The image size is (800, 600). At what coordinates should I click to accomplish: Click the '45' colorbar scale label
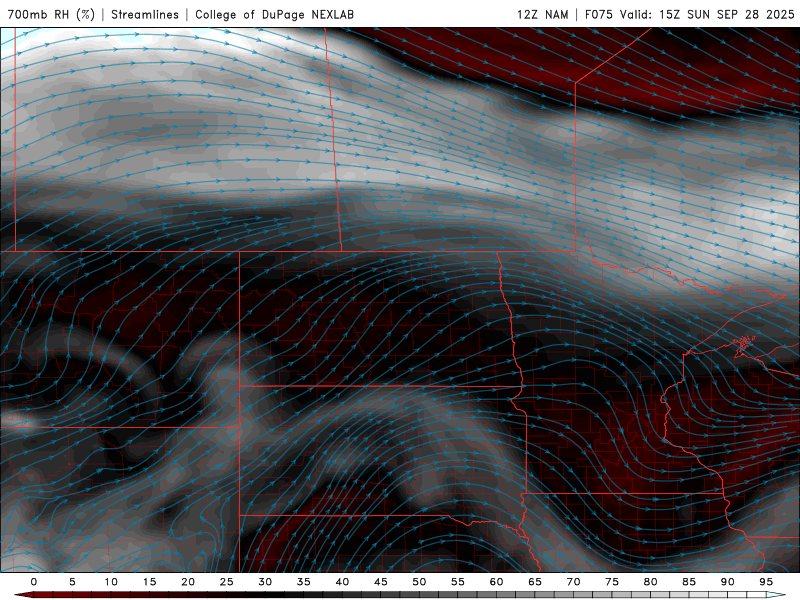pyautogui.click(x=381, y=582)
